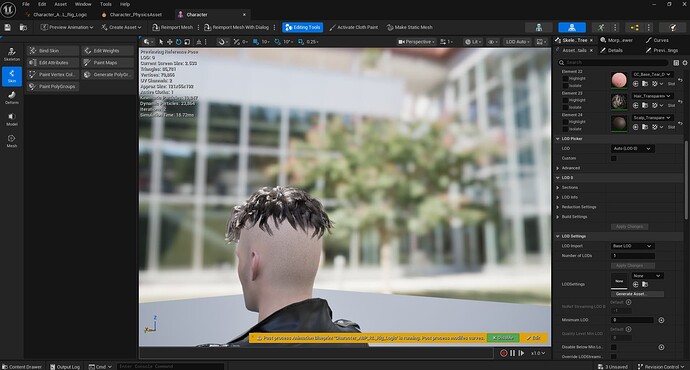
Task: Choose the Paint Maps tool
Action: click(x=108, y=62)
